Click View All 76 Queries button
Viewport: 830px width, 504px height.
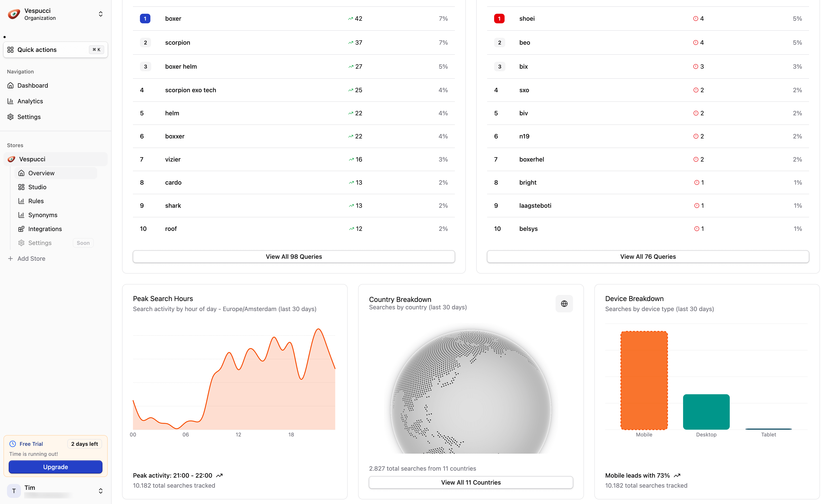pos(647,257)
